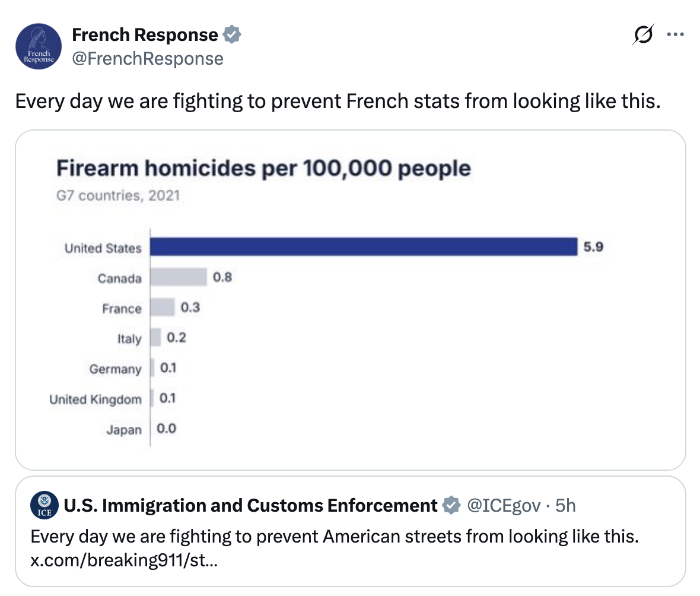Screen dimensions: 700x596
Task: Open the ICE account avatar in quoted post
Action: [x=44, y=505]
